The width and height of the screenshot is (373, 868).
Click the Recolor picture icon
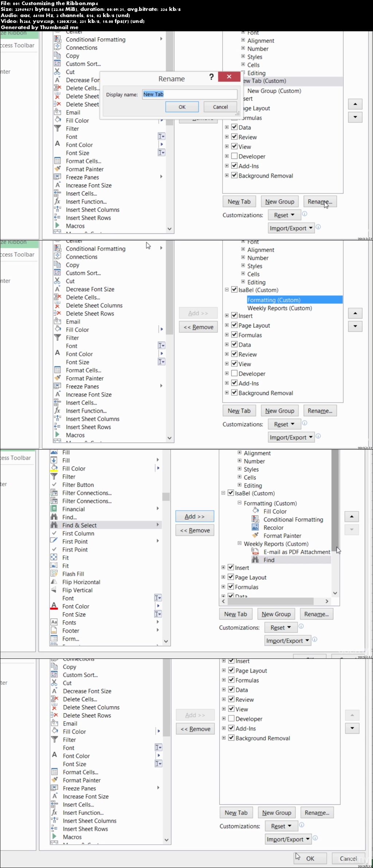click(255, 527)
